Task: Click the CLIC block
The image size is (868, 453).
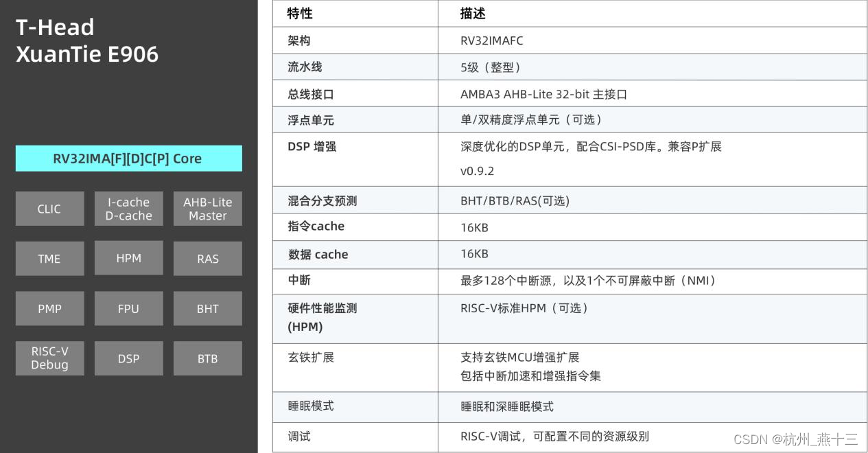Action: click(x=49, y=209)
